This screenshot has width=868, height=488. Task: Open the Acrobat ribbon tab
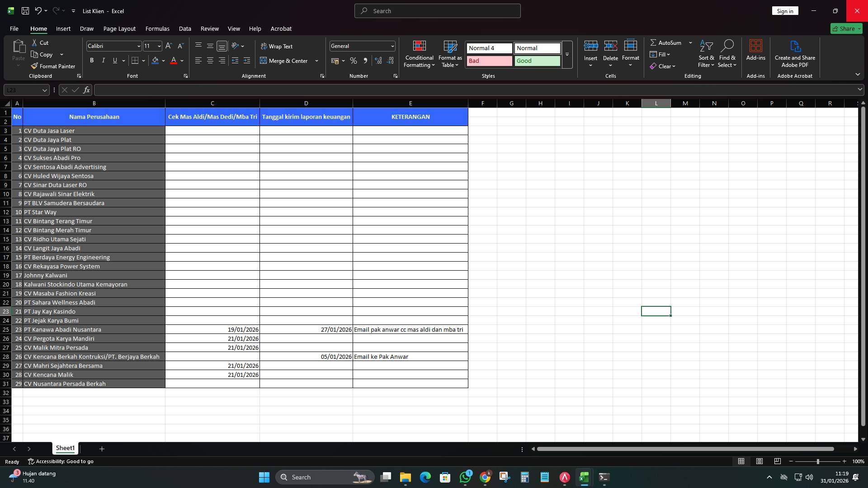(281, 28)
